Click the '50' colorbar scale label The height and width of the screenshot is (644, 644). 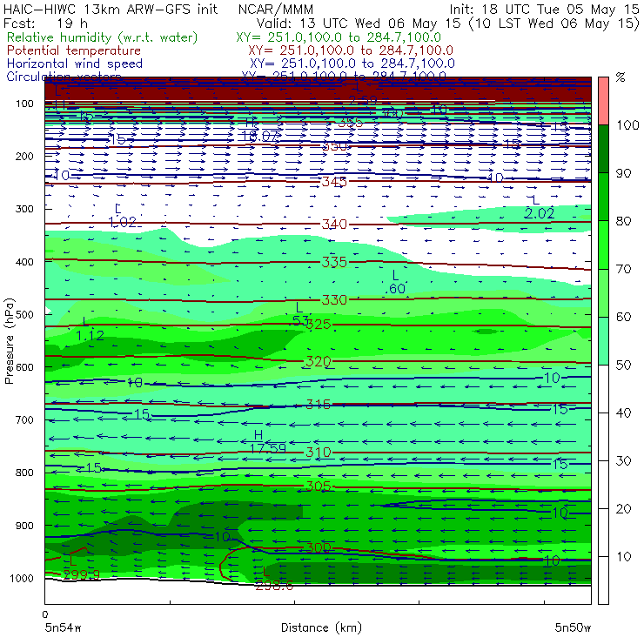pyautogui.click(x=624, y=366)
